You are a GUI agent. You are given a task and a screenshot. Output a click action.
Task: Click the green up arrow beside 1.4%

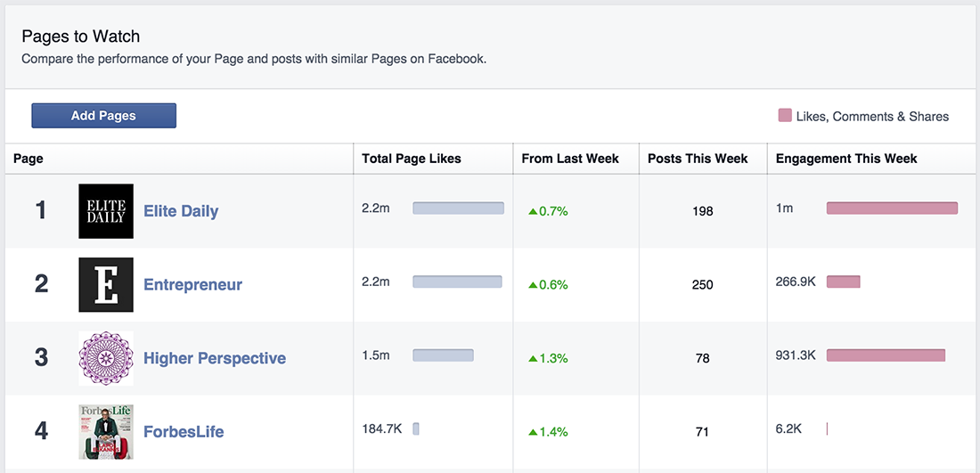[533, 432]
